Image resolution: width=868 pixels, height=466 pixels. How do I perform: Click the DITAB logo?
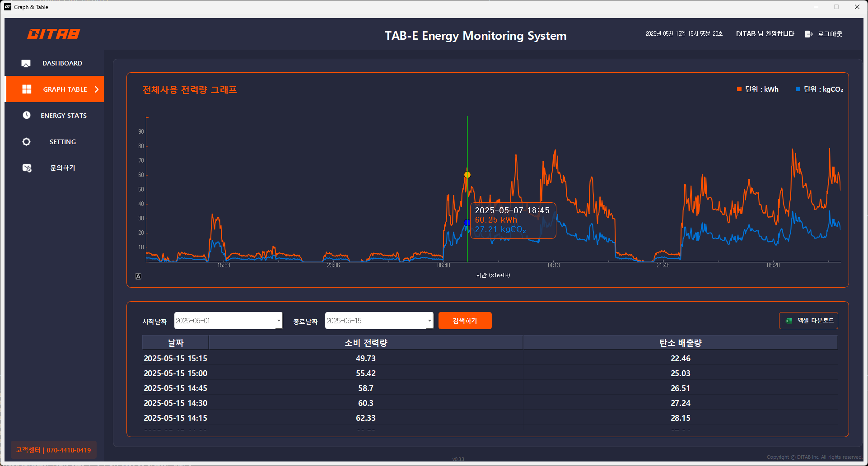click(53, 34)
